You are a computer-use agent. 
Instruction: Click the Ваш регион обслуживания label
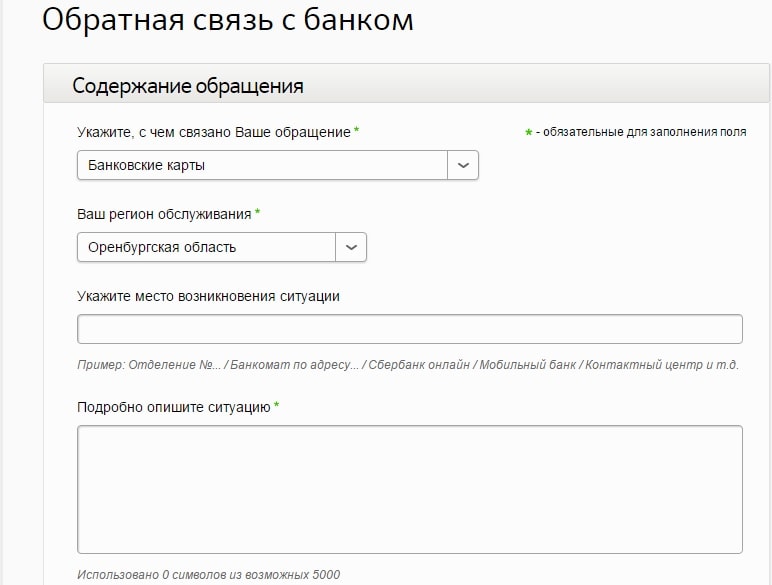pyautogui.click(x=164, y=215)
